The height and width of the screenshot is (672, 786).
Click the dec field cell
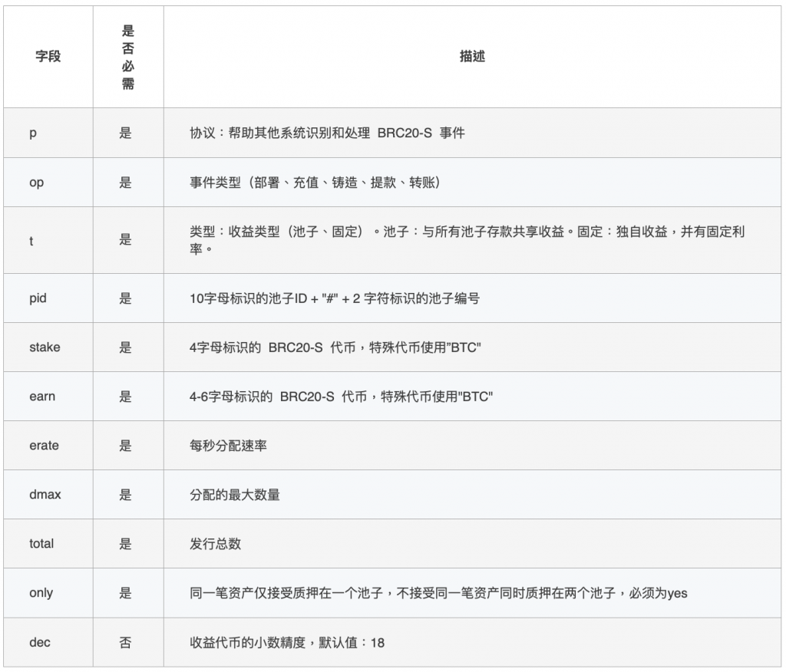click(x=39, y=642)
